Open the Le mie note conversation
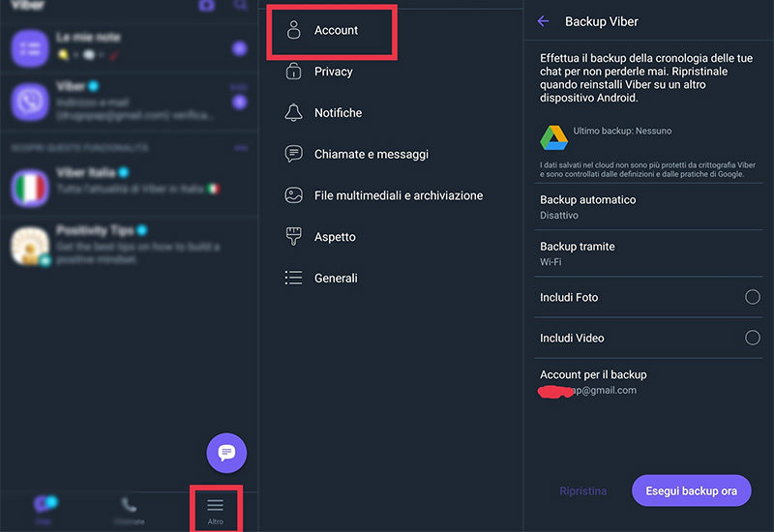Image resolution: width=774 pixels, height=532 pixels. pyautogui.click(x=130, y=47)
